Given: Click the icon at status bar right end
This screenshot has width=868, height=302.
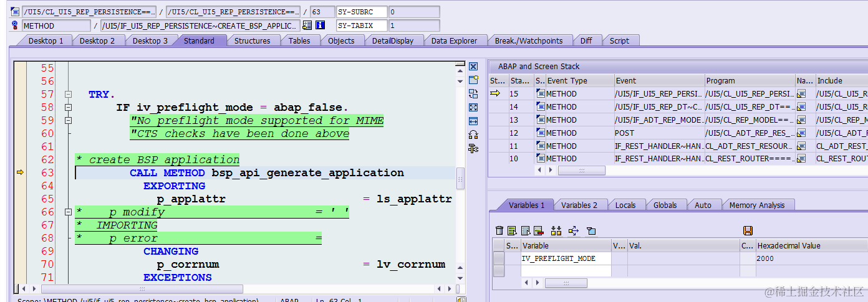Looking at the screenshot, I should coord(461,300).
